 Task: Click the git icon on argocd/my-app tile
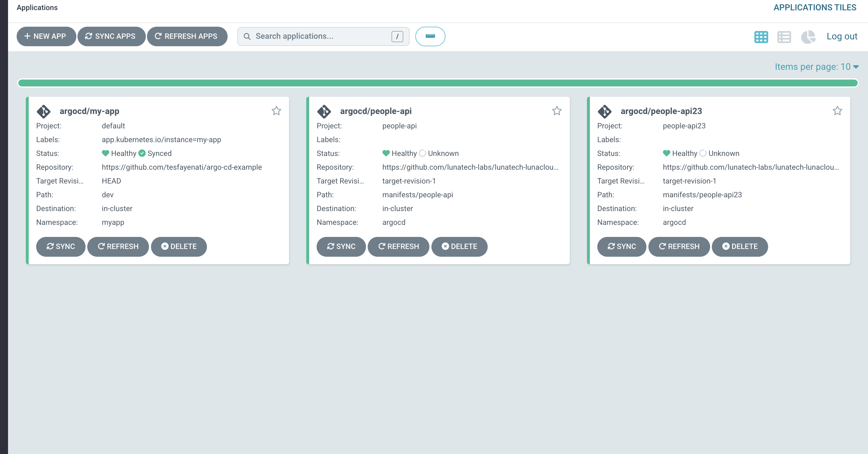coord(43,111)
